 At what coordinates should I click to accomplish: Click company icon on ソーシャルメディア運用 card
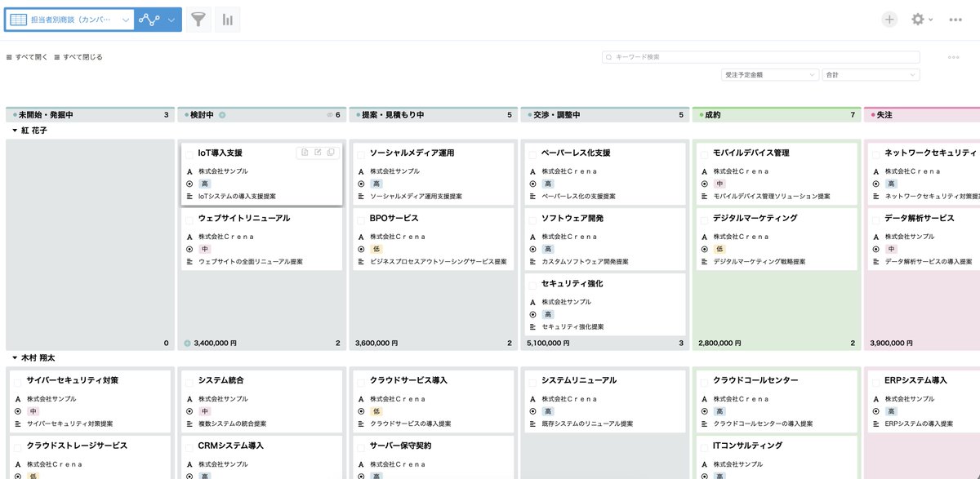361,171
